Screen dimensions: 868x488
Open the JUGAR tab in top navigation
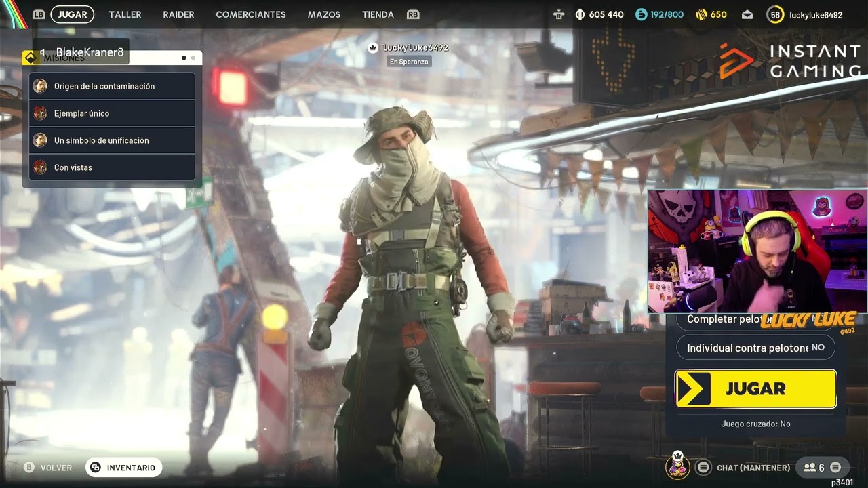[x=73, y=14]
